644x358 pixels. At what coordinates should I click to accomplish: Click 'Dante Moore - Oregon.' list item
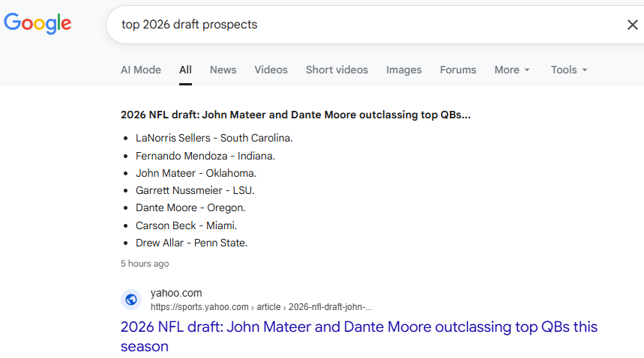coord(190,207)
